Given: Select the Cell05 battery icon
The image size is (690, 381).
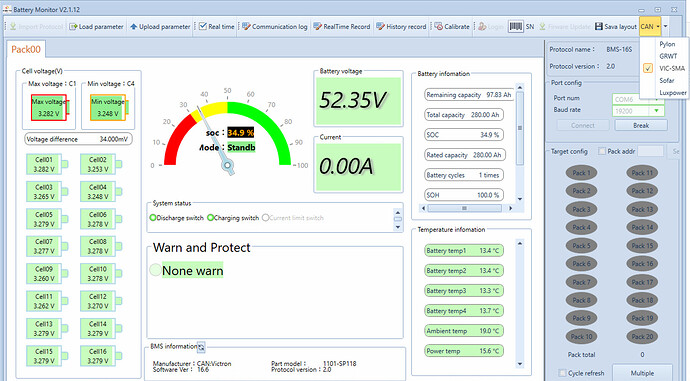Looking at the screenshot, I should pos(46,219).
